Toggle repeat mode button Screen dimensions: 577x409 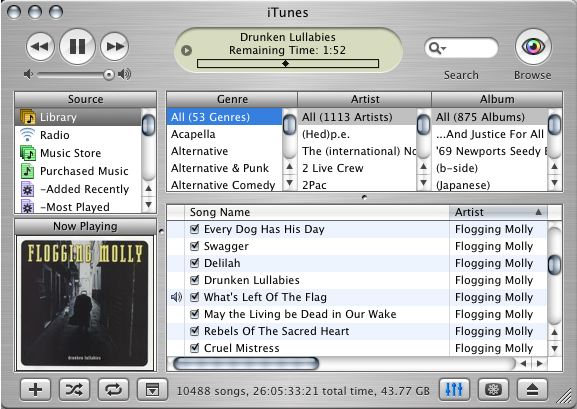tap(113, 389)
